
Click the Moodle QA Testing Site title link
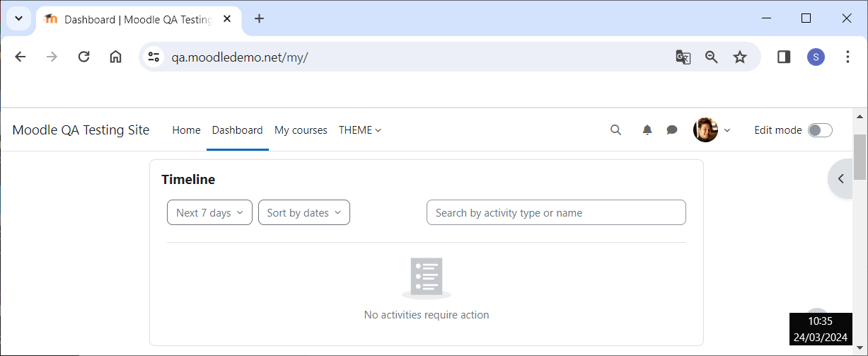[x=81, y=130]
